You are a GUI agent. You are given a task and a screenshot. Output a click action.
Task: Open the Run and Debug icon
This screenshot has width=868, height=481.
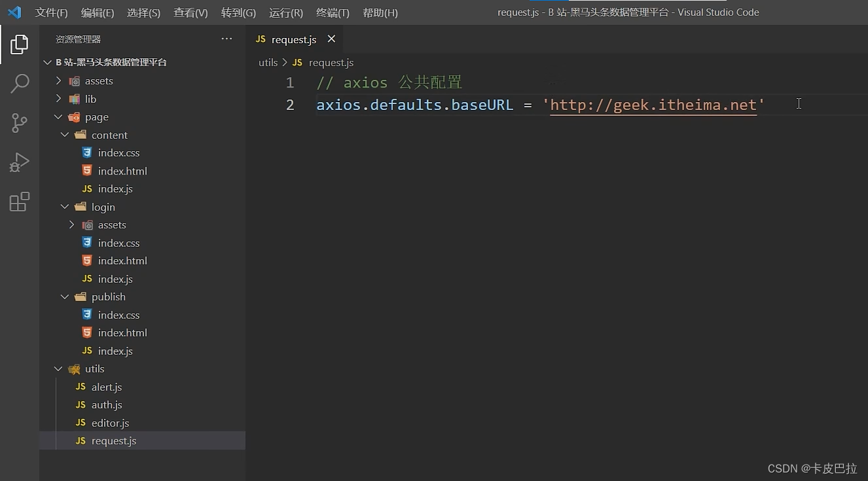[x=20, y=162]
